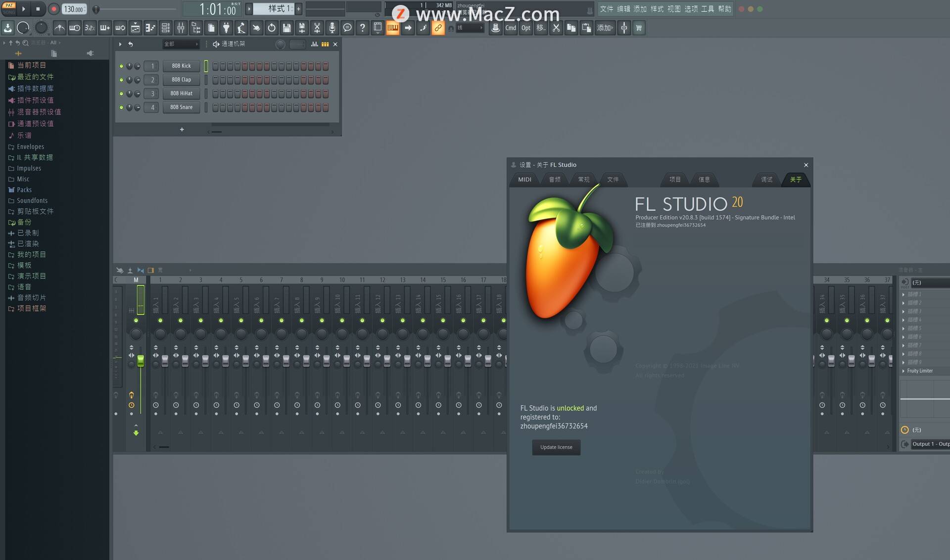Open the plugin picker plug icon
Screen dimensions: 950x560
pyautogui.click(x=226, y=28)
